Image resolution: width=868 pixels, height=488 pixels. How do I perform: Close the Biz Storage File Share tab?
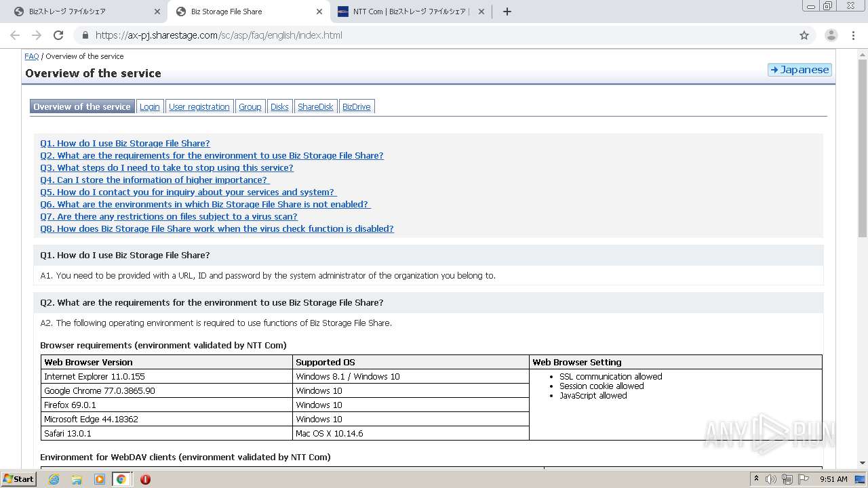point(319,12)
